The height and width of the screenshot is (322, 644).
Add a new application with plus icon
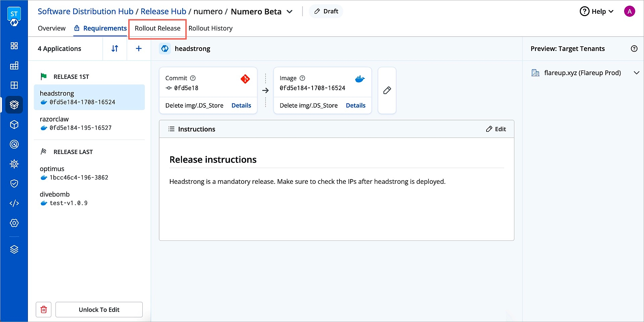[139, 49]
